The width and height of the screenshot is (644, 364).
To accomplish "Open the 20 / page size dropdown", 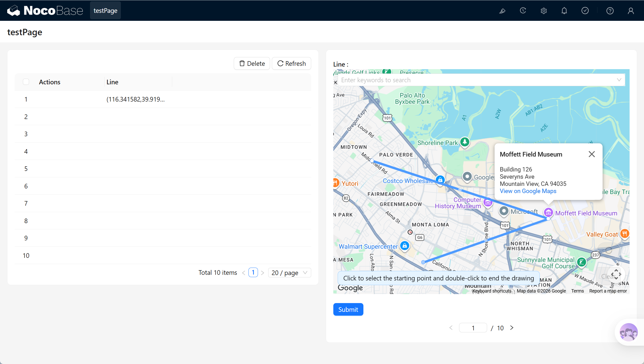I will (x=289, y=273).
